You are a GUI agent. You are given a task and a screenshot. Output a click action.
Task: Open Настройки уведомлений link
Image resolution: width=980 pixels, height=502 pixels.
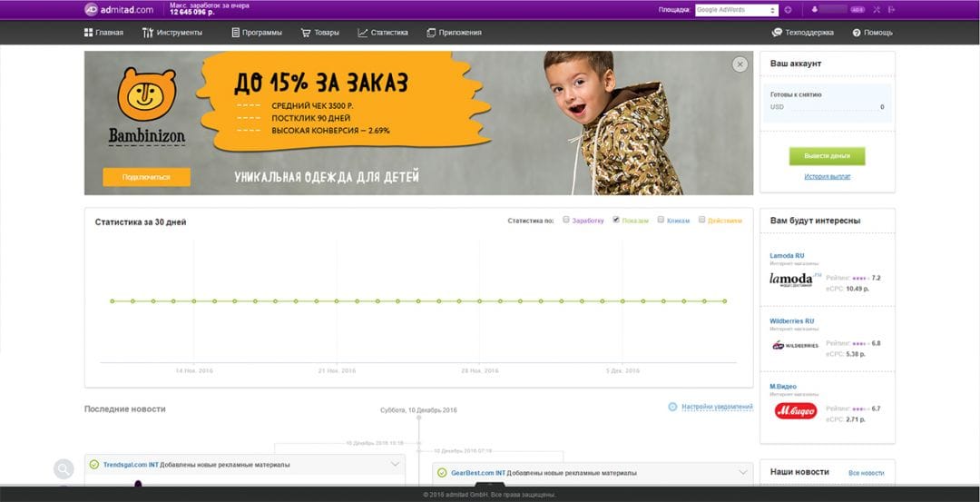click(x=718, y=407)
